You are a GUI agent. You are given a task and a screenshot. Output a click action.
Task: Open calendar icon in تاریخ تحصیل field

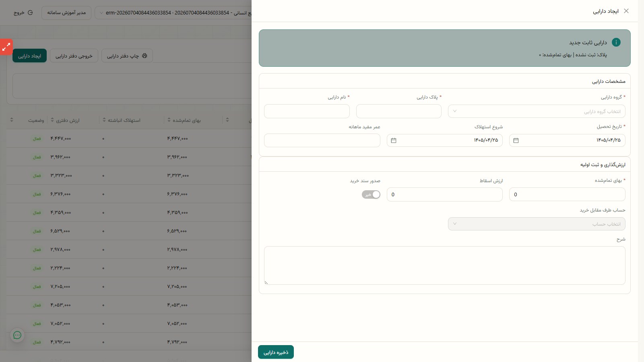[516, 140]
